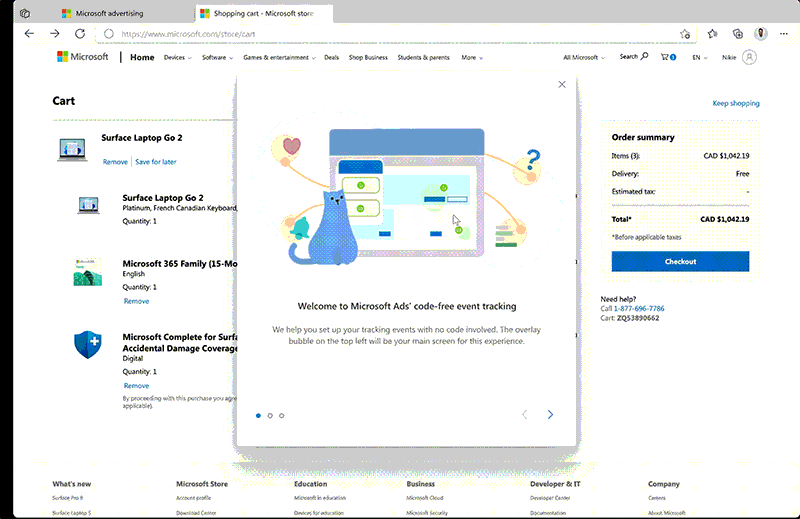Image resolution: width=800 pixels, height=519 pixels.
Task: Open Developer Center footer link
Action: [550, 498]
